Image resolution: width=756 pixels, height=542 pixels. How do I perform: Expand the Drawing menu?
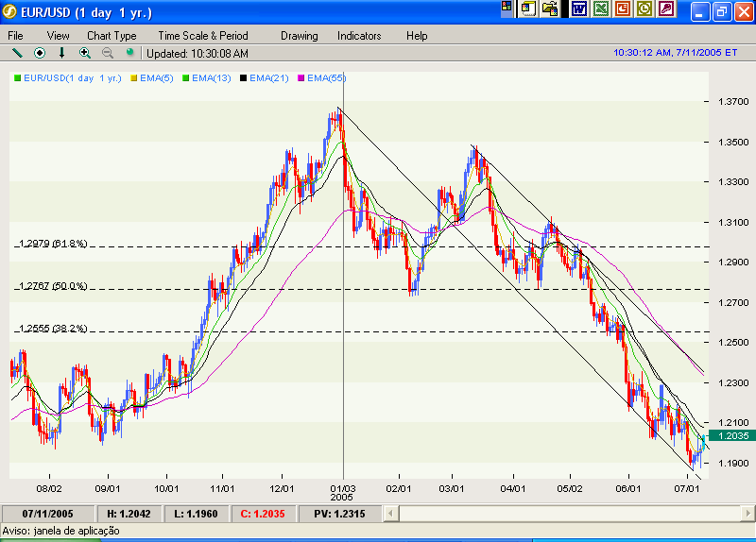[x=299, y=35]
